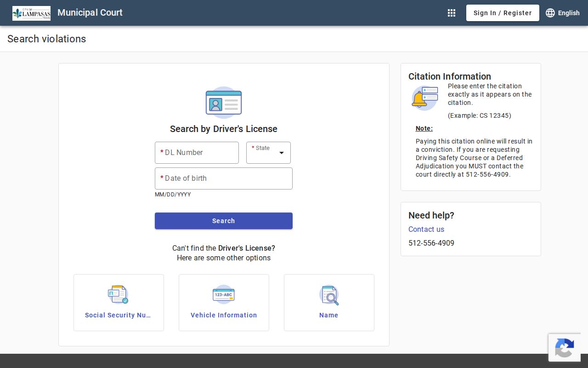588x368 pixels.
Task: Click the driver's license card illustration
Action: click(224, 103)
